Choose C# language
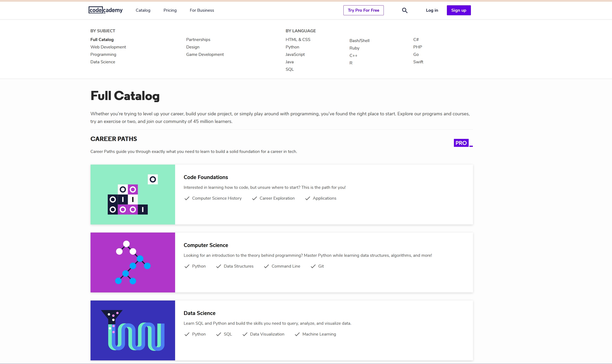612x364 pixels. pyautogui.click(x=416, y=40)
